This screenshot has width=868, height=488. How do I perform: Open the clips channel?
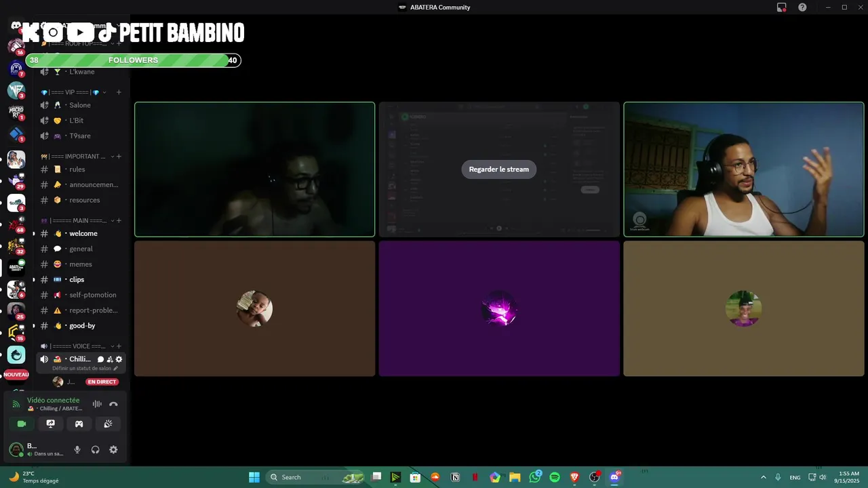(x=81, y=279)
